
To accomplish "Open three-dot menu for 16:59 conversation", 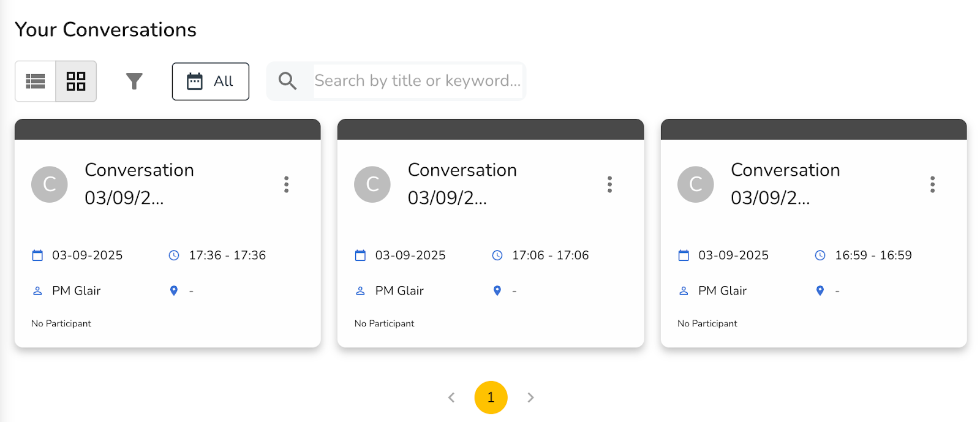I will point(932,184).
